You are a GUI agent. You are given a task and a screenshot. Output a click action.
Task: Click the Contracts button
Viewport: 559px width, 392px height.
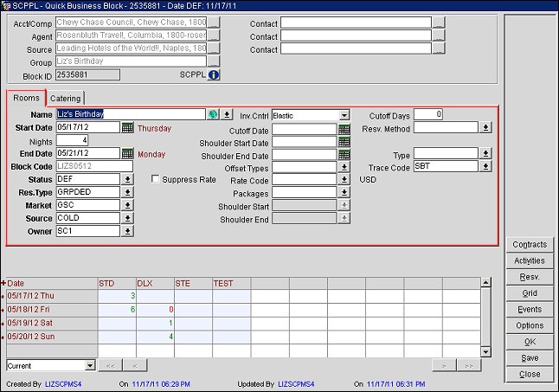[x=529, y=245]
